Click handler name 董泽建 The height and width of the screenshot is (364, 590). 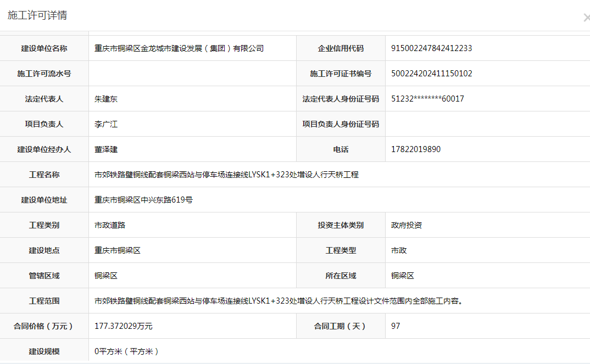[106, 149]
